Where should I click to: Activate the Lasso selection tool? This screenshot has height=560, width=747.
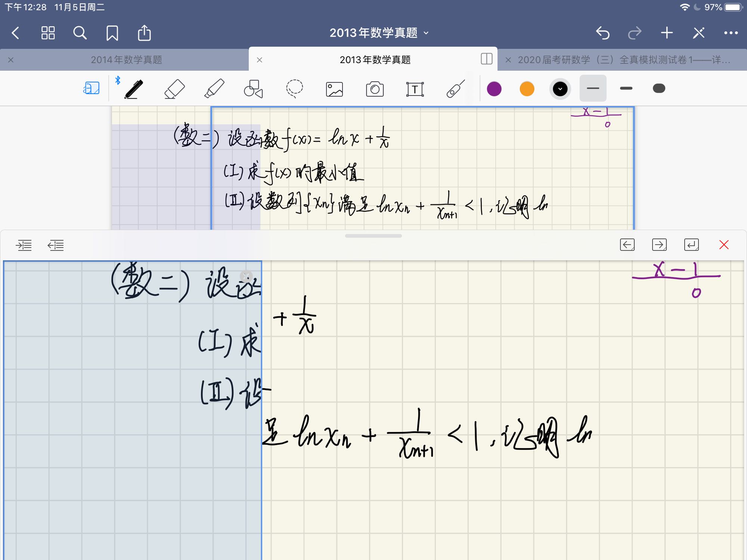click(294, 89)
